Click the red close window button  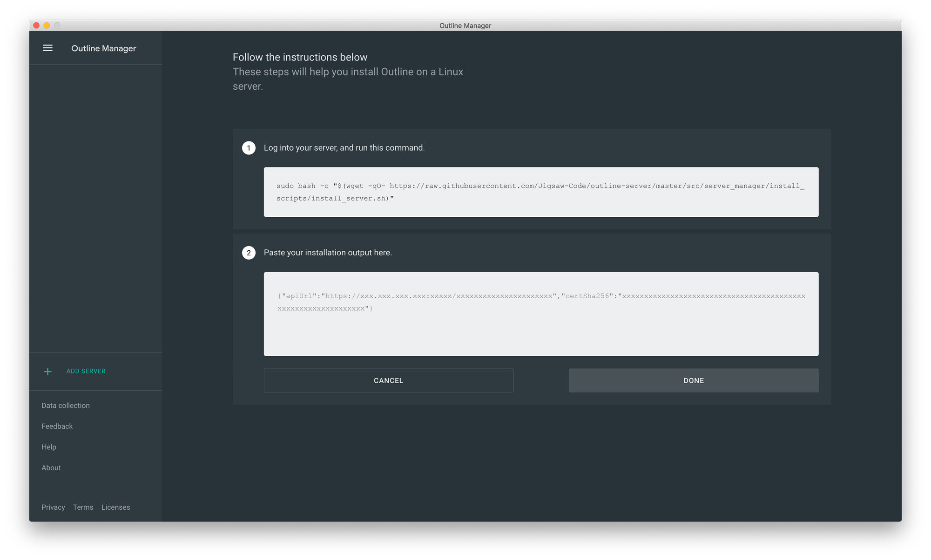36,26
